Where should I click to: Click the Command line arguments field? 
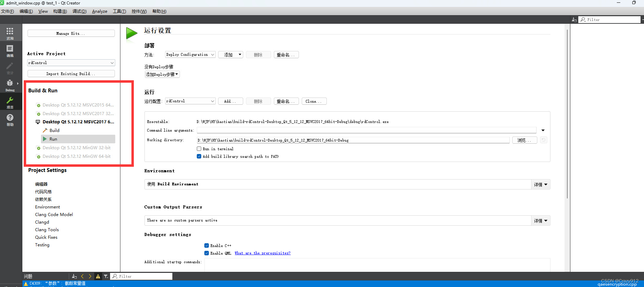pyautogui.click(x=366, y=130)
